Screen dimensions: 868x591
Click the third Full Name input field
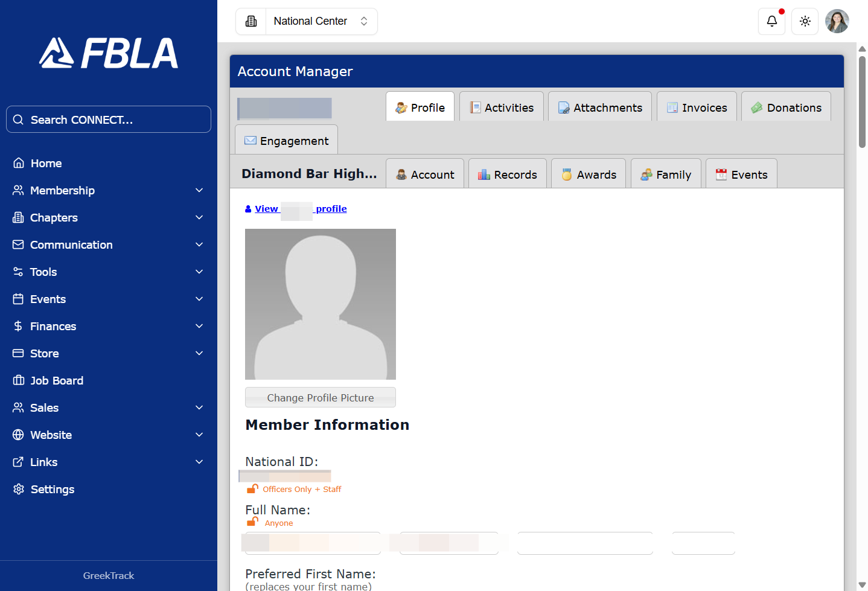click(x=585, y=543)
